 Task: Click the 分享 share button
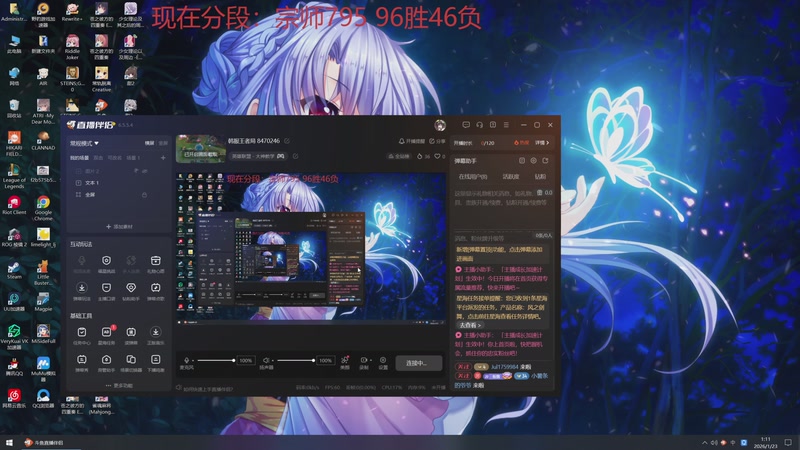pos(437,141)
